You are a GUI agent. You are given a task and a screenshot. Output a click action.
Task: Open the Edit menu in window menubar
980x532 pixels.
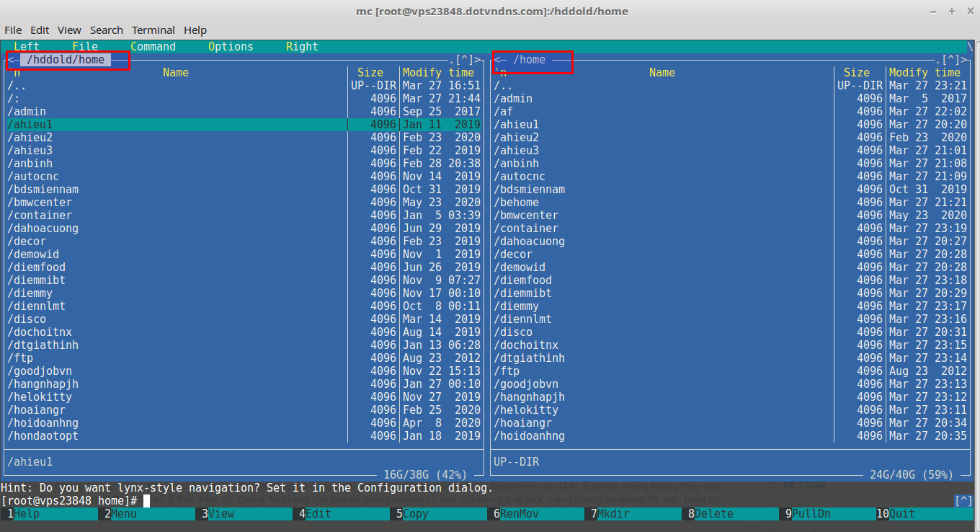point(40,30)
